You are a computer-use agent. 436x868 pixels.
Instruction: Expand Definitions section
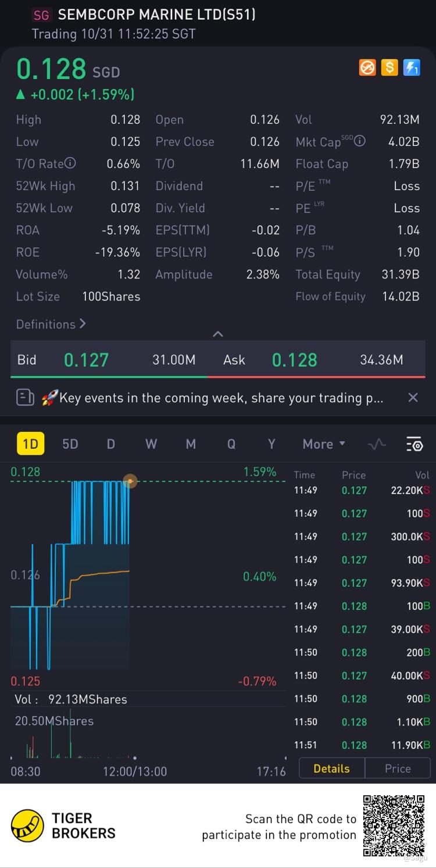point(51,324)
